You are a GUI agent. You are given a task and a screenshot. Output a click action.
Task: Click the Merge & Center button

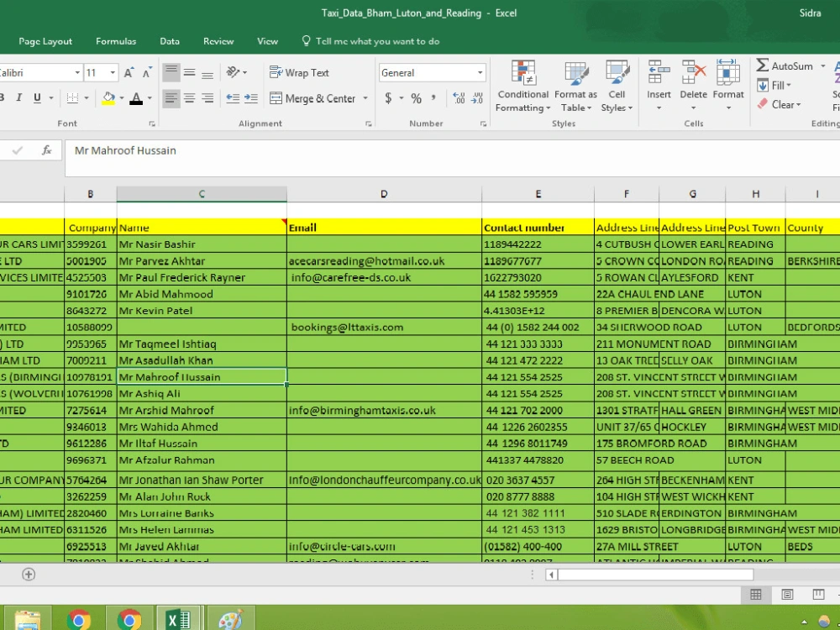click(313, 98)
